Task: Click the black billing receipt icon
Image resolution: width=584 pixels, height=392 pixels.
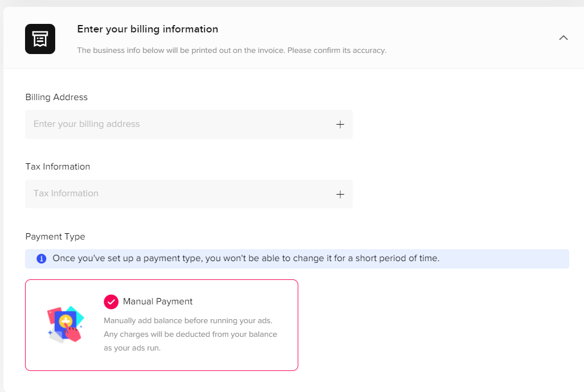Action: (x=40, y=39)
